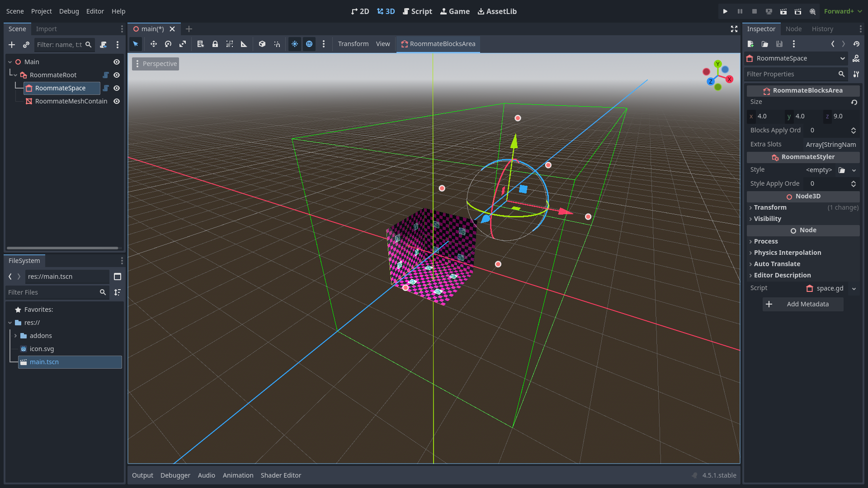The image size is (868, 488).
Task: Toggle preview sunlight in viewport
Action: click(x=295, y=44)
